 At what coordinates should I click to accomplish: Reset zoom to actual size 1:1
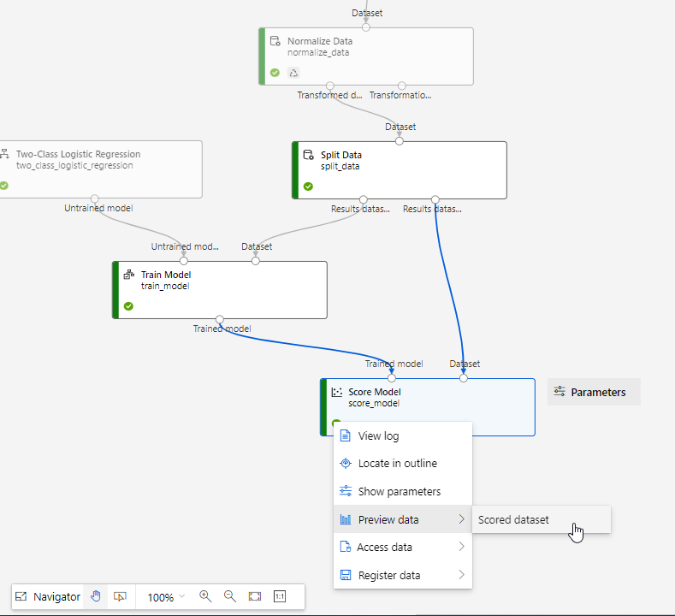[x=280, y=596]
